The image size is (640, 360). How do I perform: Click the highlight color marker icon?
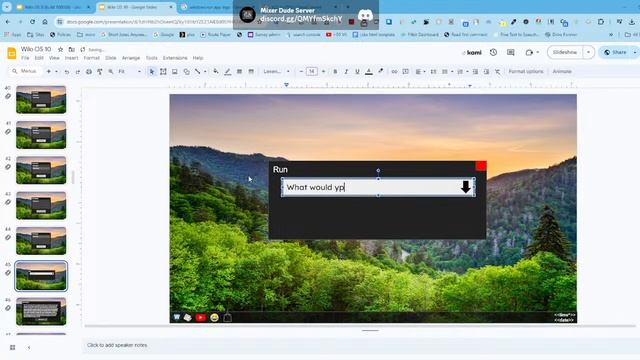point(380,71)
